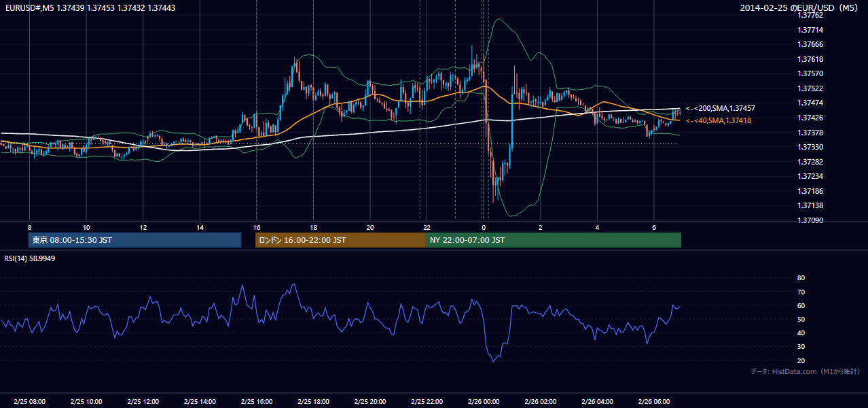Click the 2/25 18:00 time label

point(313,402)
